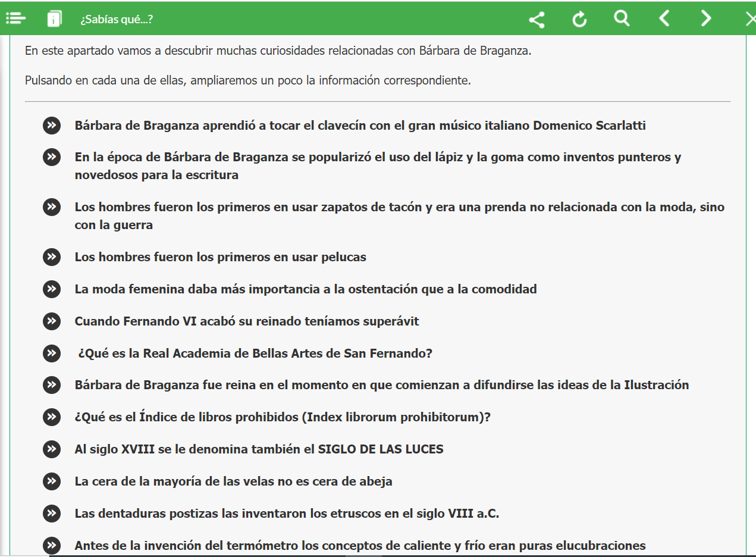Open the curiosity about Domenico Scarlatti and clavecín

coord(360,126)
